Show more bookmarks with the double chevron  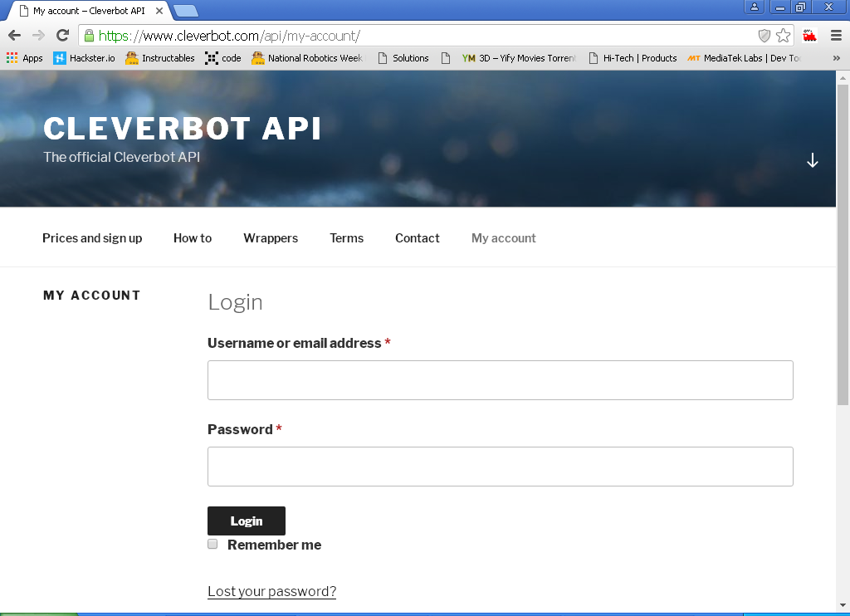click(837, 58)
